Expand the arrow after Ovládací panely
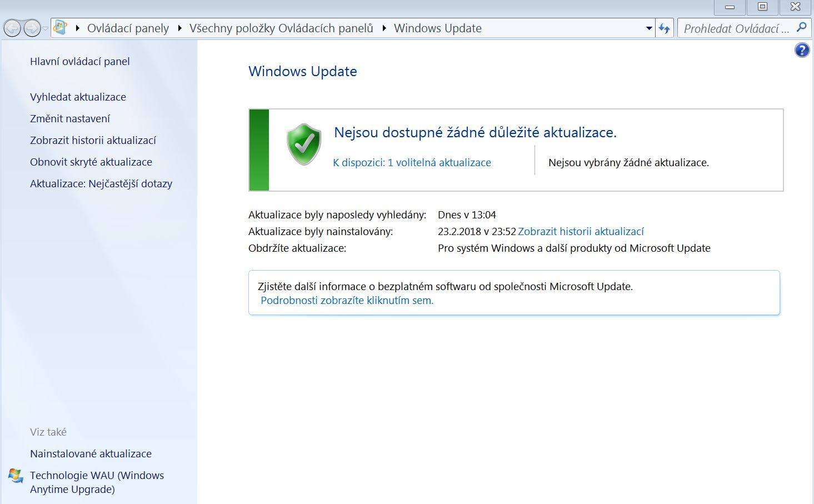 click(179, 28)
